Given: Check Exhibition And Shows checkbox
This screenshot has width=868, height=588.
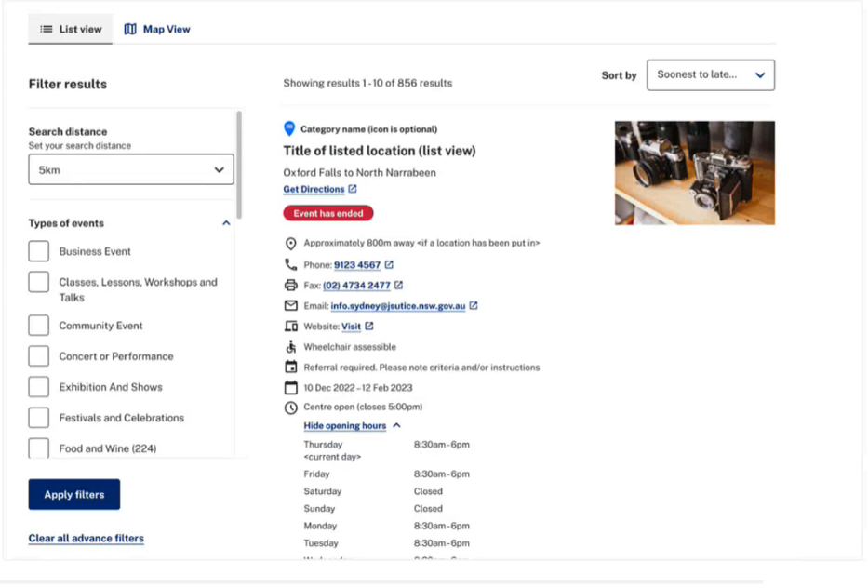Looking at the screenshot, I should [39, 387].
